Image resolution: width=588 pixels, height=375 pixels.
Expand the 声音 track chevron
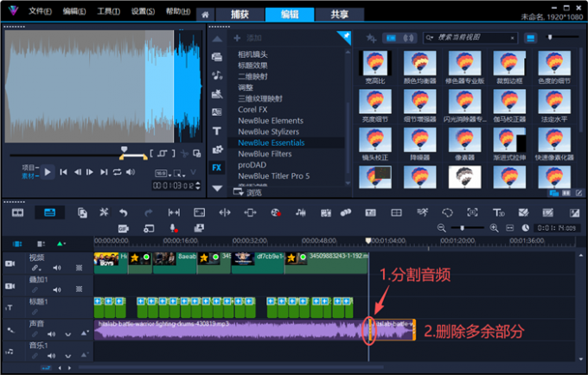tap(67, 334)
